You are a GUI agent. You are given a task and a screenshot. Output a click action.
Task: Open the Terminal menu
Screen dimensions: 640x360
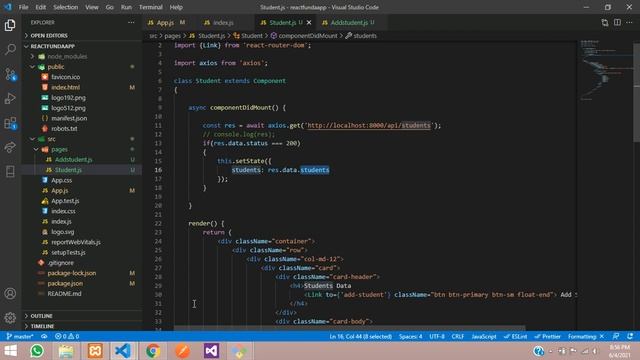pos(151,7)
